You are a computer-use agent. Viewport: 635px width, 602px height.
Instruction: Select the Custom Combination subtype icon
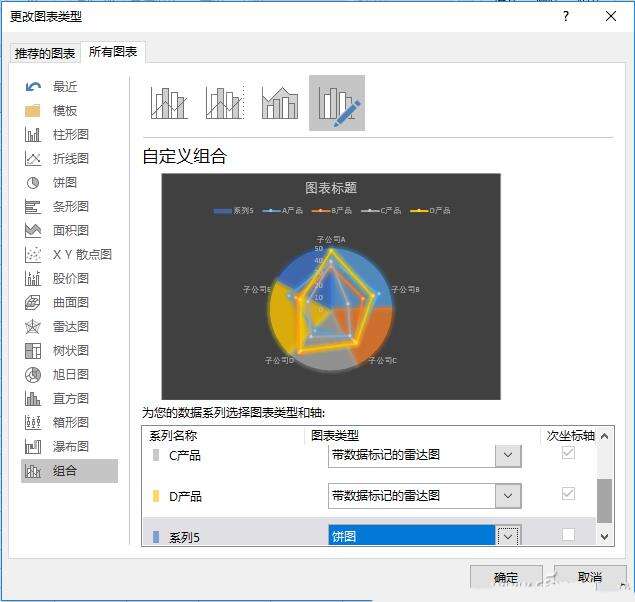(337, 103)
